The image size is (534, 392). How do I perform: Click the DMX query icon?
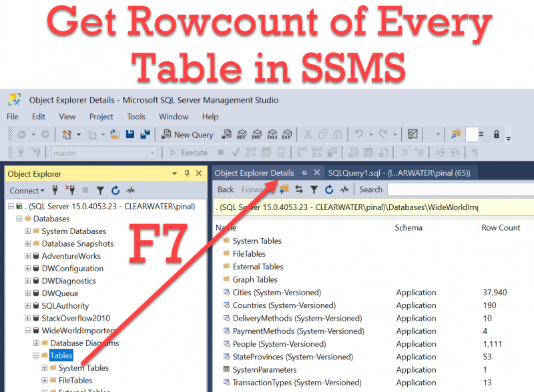click(257, 135)
